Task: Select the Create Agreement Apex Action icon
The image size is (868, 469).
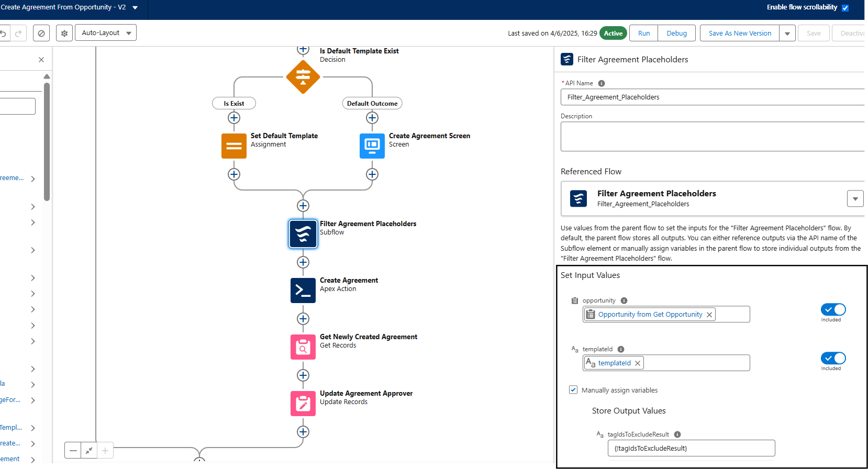Action: pos(303,291)
